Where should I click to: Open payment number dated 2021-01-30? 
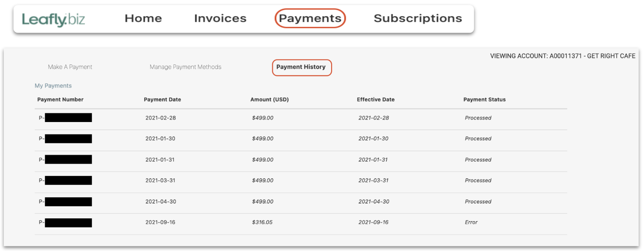click(x=65, y=139)
